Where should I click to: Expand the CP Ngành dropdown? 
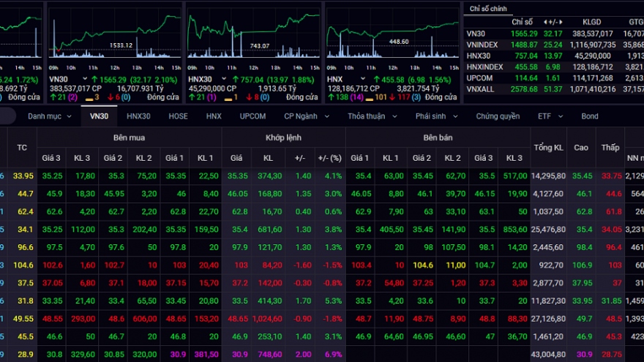pos(304,116)
